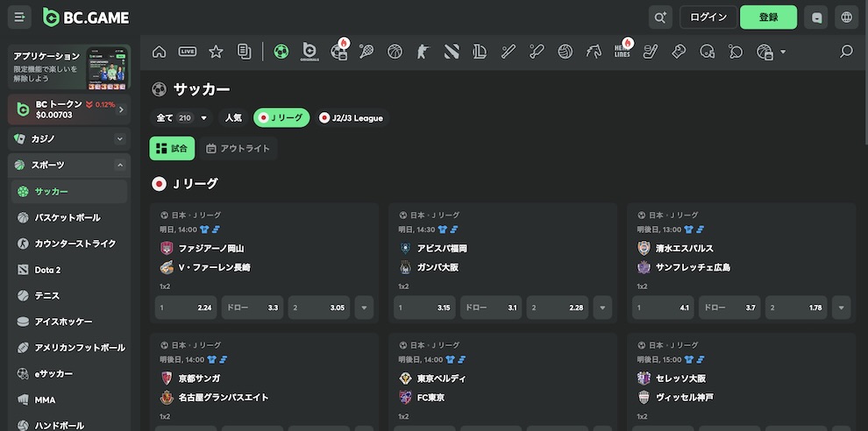868x431 pixels.
Task: Select the ice hockey stick icon
Action: coord(650,52)
